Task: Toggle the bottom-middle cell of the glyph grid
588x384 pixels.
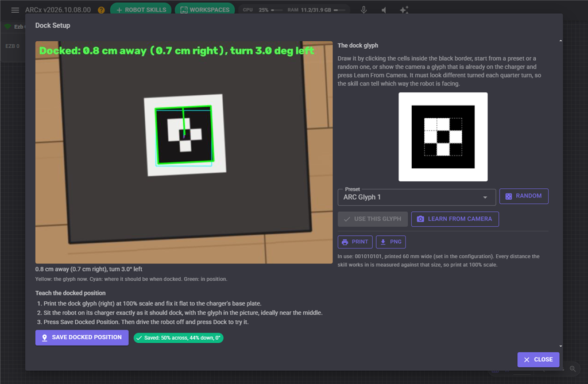Action: coord(443,149)
